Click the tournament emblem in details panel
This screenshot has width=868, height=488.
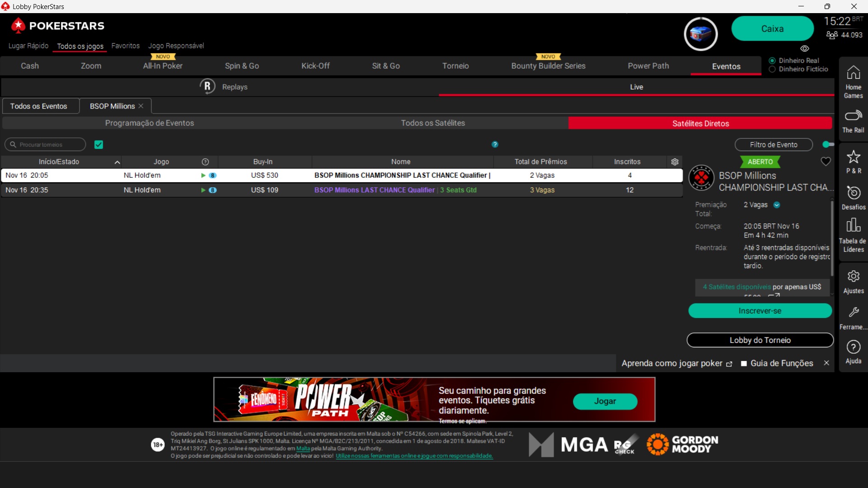tap(701, 178)
